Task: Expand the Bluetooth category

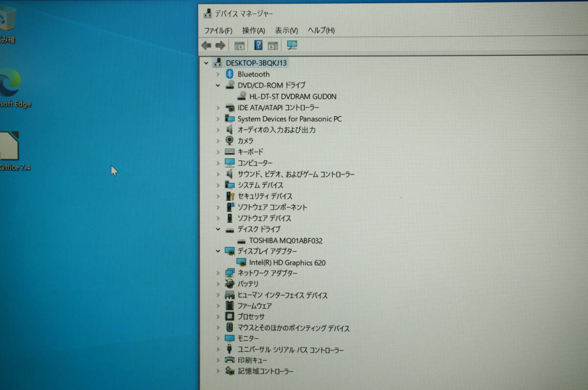Action: (x=218, y=74)
